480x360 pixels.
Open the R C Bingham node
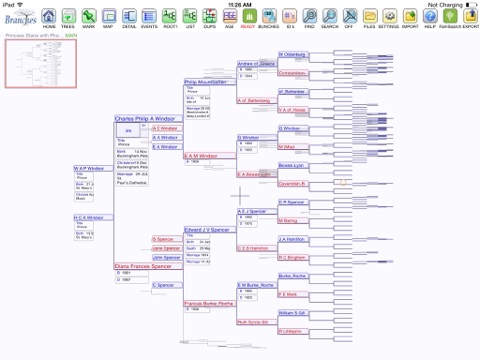(293, 258)
